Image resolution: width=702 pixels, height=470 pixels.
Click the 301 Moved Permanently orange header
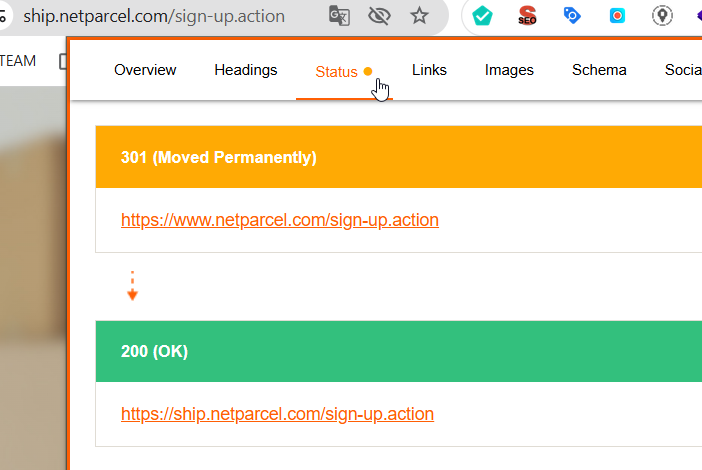point(398,158)
